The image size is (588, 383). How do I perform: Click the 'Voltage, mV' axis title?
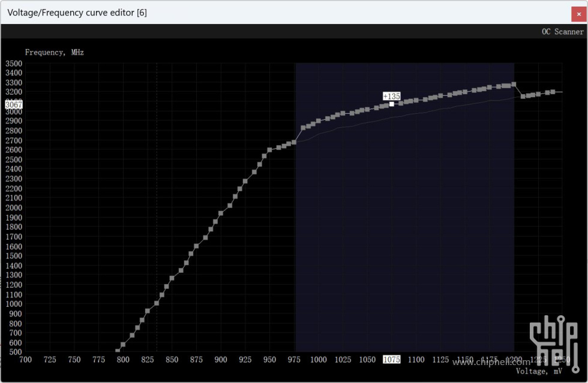539,371
